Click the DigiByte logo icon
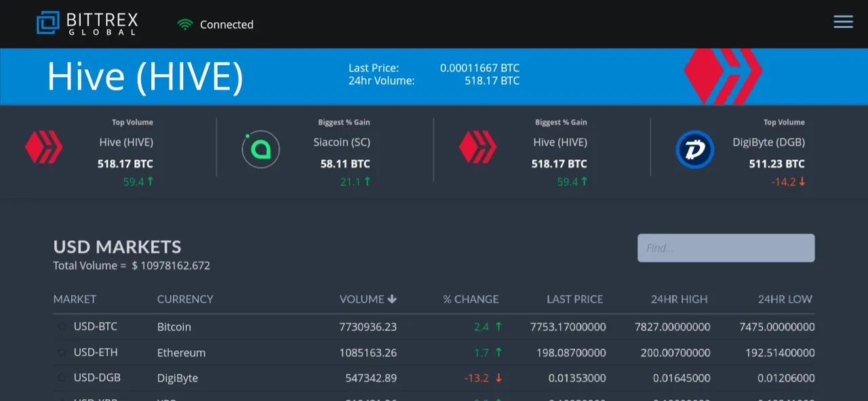 click(x=695, y=149)
